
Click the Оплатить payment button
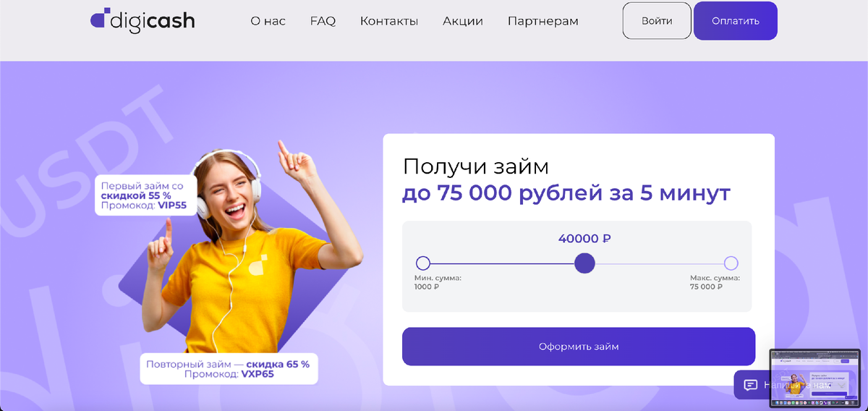pos(736,20)
